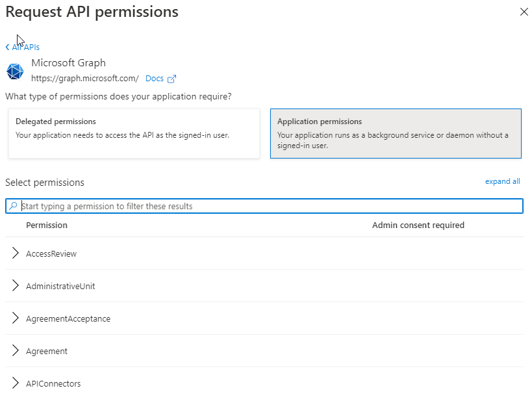Expand the AccessReview permission group
532x397 pixels.
15,253
